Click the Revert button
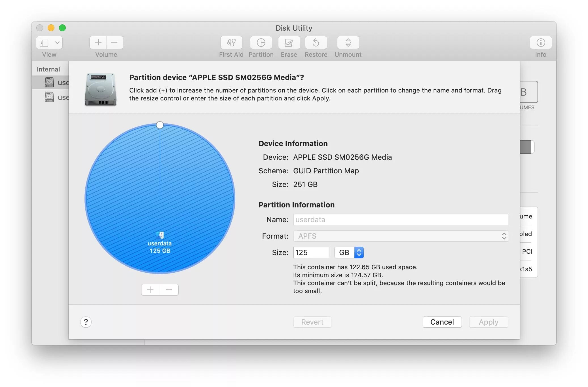The image size is (588, 387). 312,322
